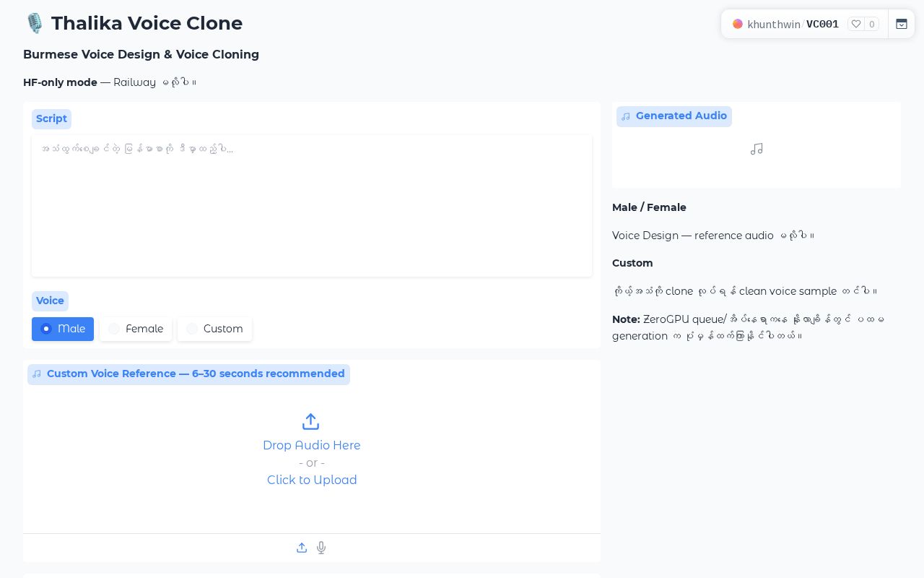Click the upload arrow icon in drop zone

pos(310,421)
